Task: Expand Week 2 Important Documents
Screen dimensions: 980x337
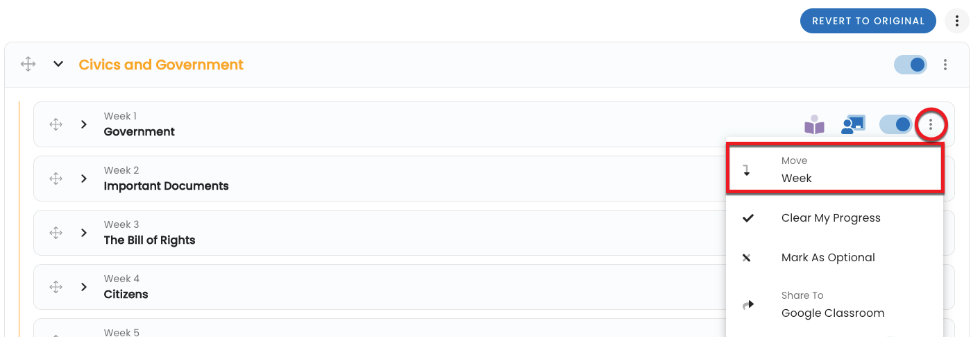Action: (x=84, y=179)
